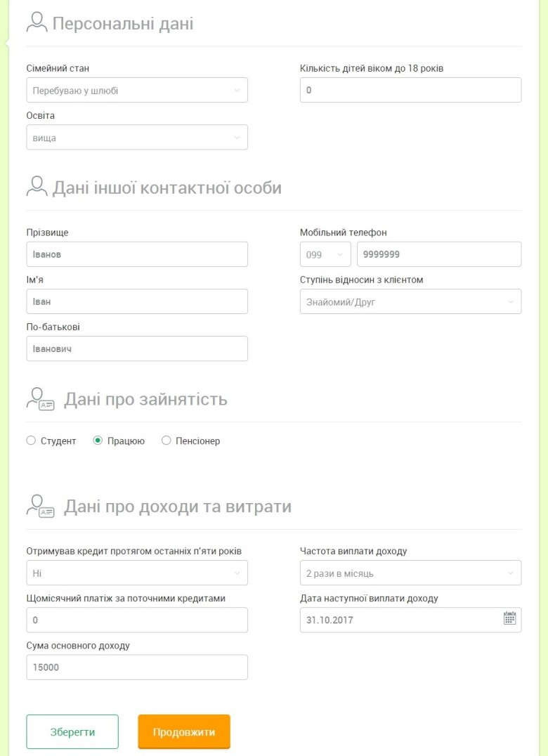Open the Ступінь відносин з клієнтом dropdown
The width and height of the screenshot is (548, 756).
[410, 302]
